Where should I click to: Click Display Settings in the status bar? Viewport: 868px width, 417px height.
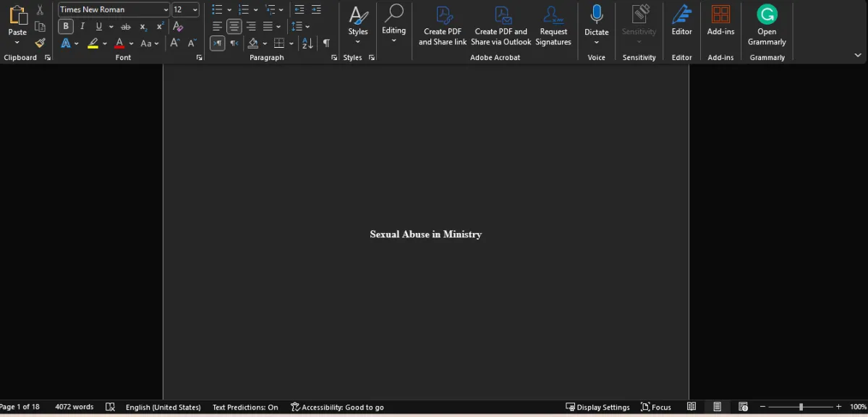pos(597,408)
